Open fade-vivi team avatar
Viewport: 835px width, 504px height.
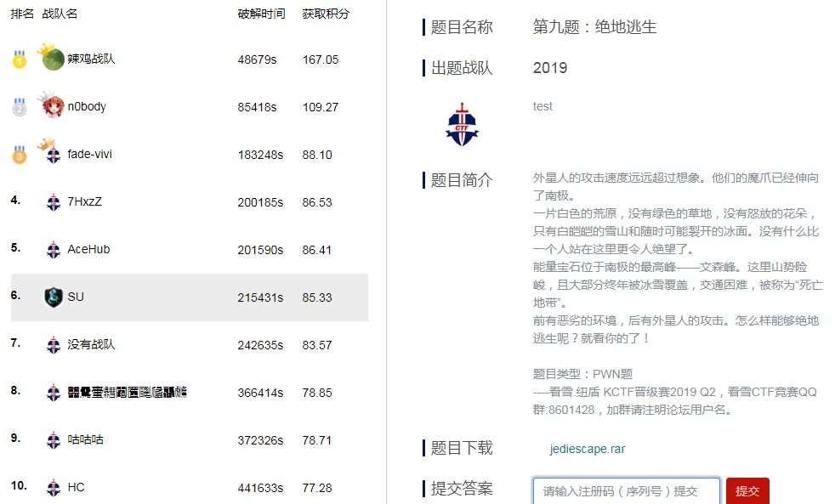click(54, 155)
